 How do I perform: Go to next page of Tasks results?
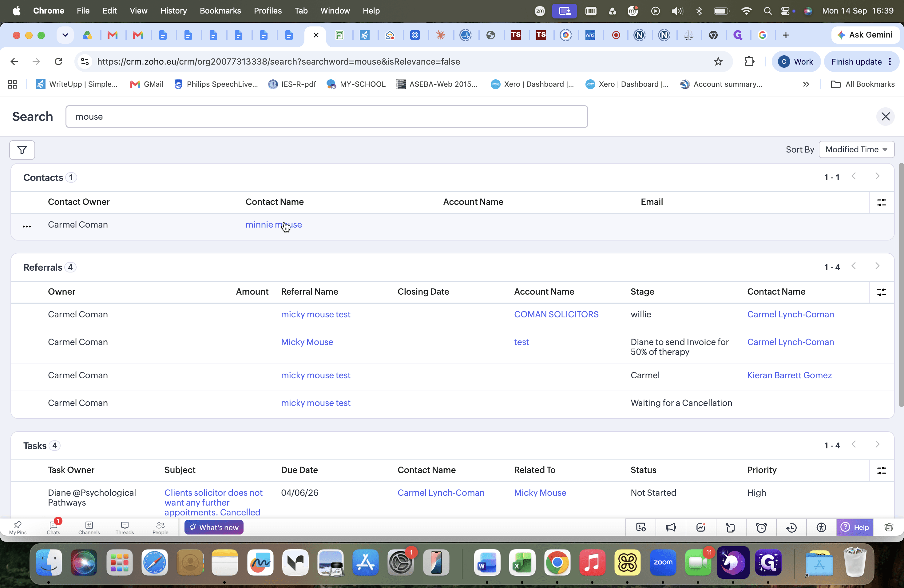click(x=877, y=444)
